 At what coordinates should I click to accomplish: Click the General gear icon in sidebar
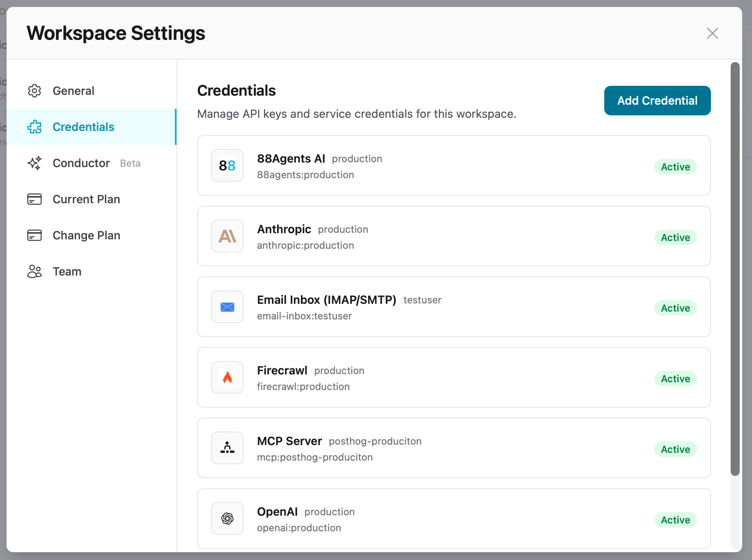point(34,91)
